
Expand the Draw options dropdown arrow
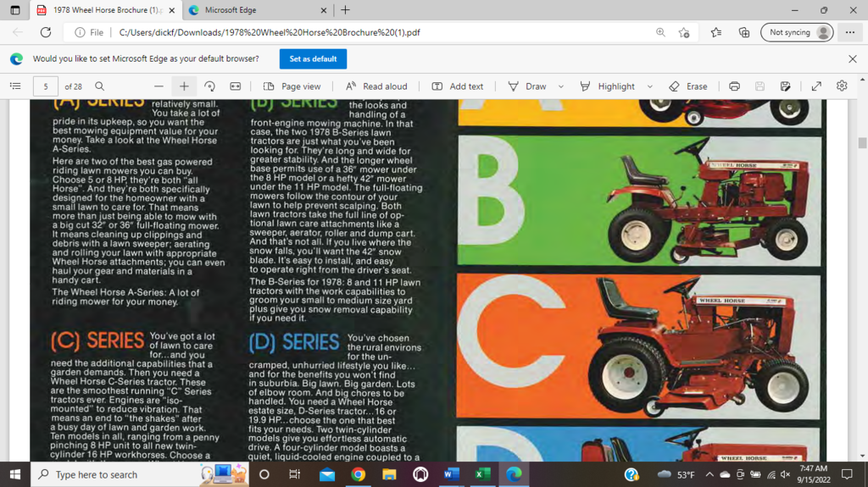pyautogui.click(x=561, y=86)
